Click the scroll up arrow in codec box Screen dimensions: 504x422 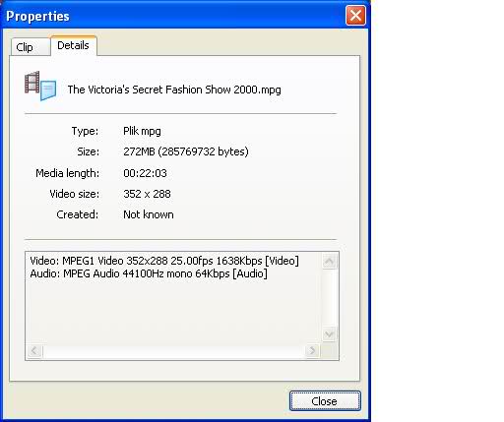(x=329, y=262)
